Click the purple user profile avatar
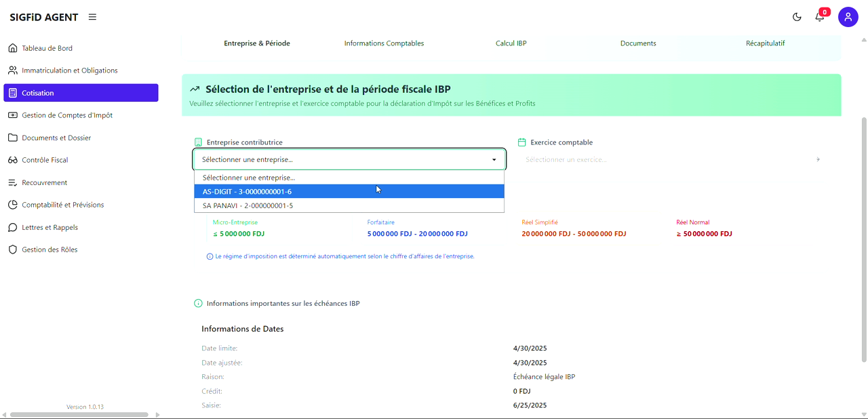Image resolution: width=868 pixels, height=419 pixels. point(848,16)
